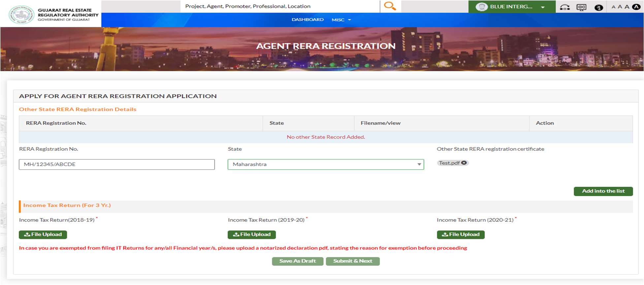The height and width of the screenshot is (285, 644).
Task: Click the top search box for Project, Agent, Promoter
Action: click(280, 6)
